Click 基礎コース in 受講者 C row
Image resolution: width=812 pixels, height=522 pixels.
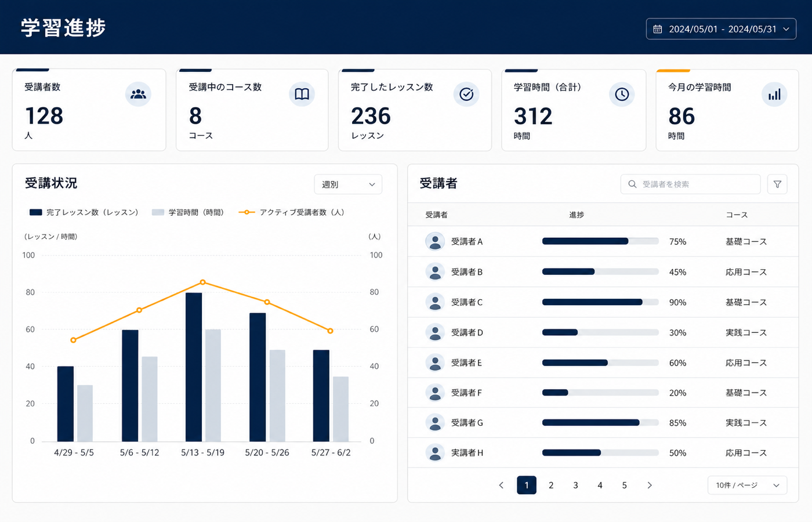[746, 302]
